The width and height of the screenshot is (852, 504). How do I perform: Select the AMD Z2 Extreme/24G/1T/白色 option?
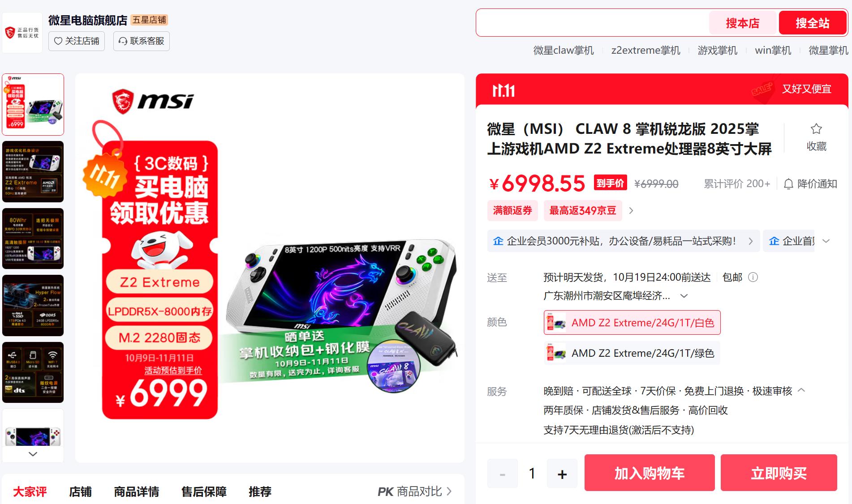[x=632, y=323]
